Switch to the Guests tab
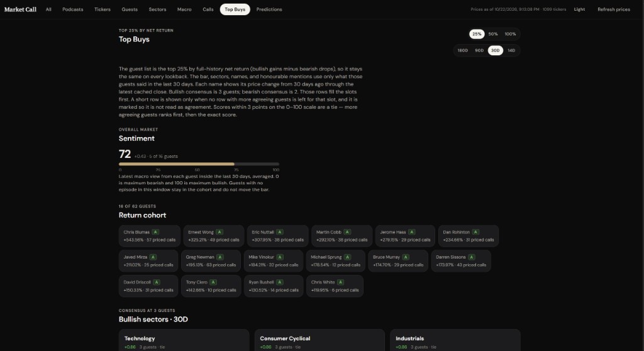 (x=130, y=9)
